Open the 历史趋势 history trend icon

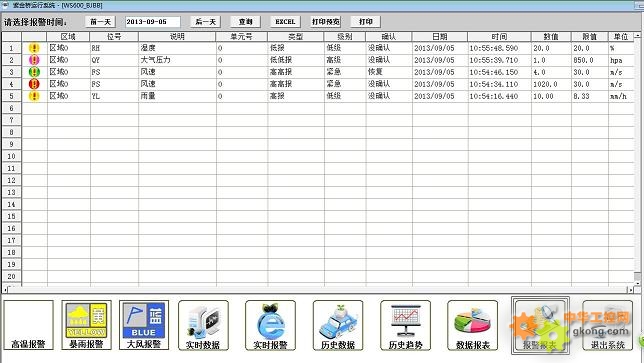tap(405, 325)
